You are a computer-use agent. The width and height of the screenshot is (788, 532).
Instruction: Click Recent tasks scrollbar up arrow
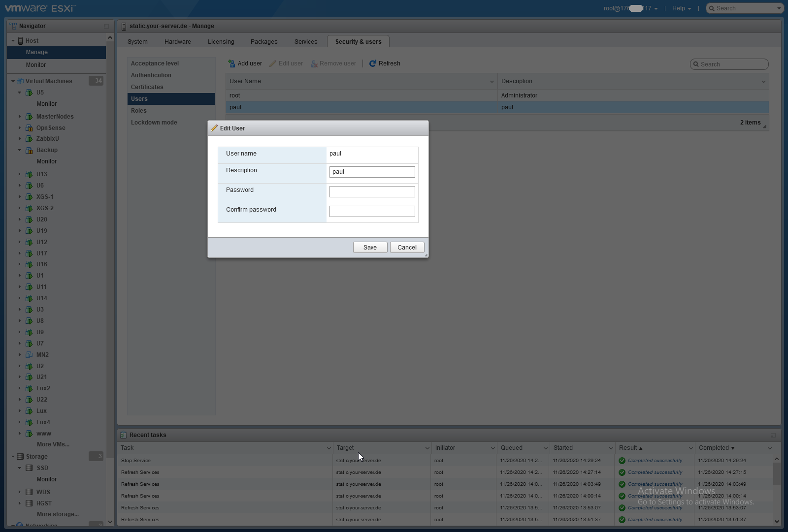777,459
